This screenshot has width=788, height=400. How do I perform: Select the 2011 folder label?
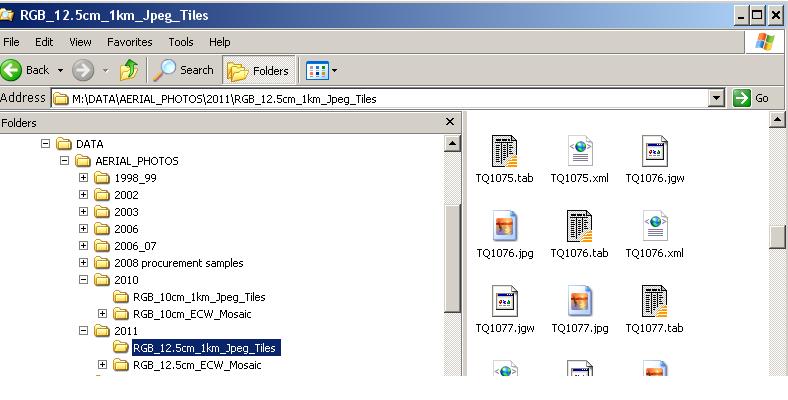[126, 331]
